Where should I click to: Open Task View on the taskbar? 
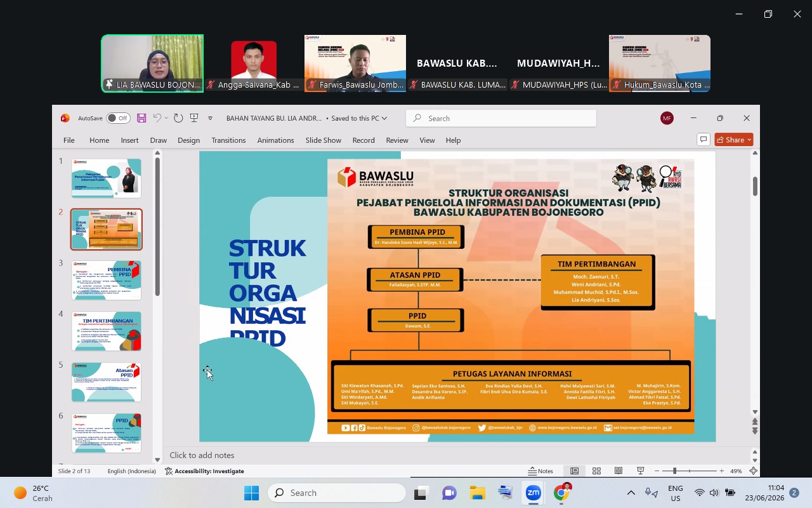point(420,493)
